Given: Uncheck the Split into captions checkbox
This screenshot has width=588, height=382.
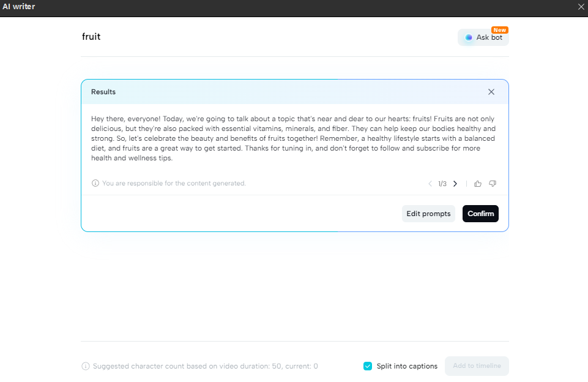Looking at the screenshot, I should [x=368, y=366].
